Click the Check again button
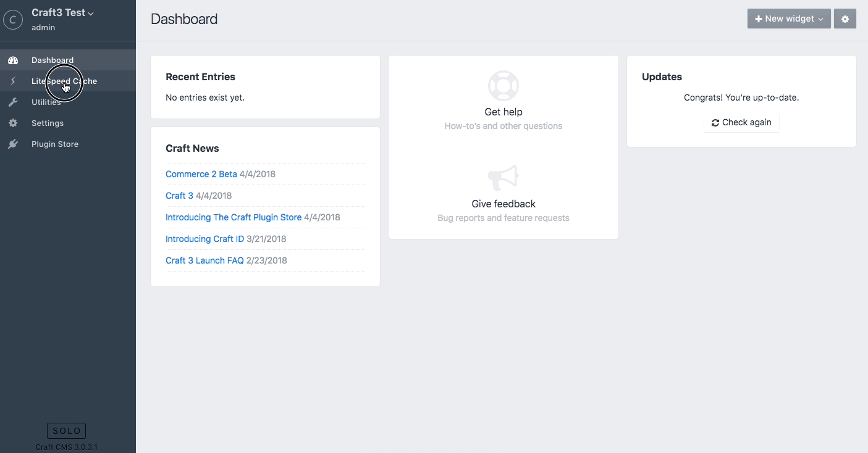The width and height of the screenshot is (868, 453). click(741, 122)
